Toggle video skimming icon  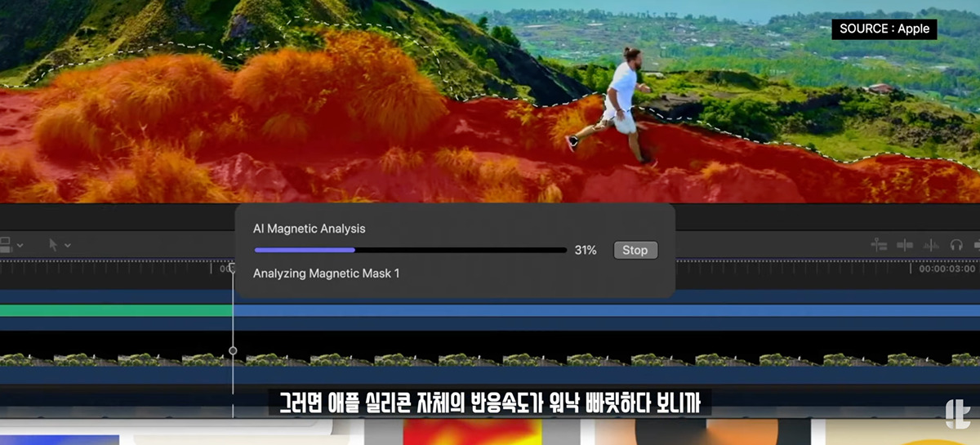[x=905, y=245]
